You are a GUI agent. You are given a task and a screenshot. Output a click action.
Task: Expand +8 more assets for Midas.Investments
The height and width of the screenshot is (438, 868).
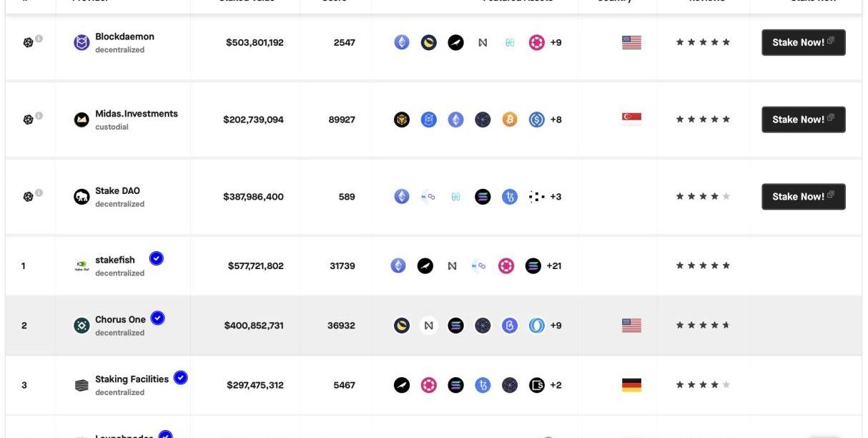tap(556, 120)
